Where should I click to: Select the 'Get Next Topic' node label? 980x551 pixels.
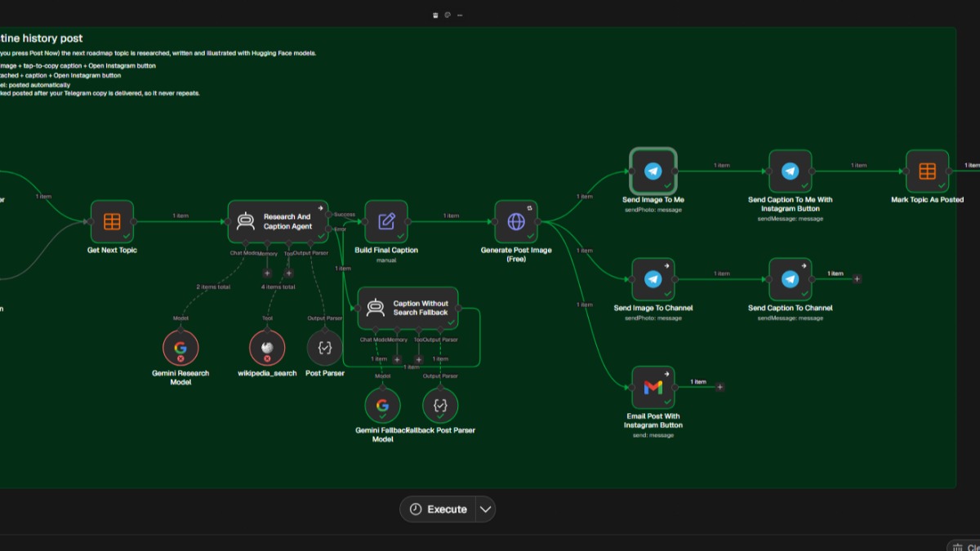tap(112, 250)
